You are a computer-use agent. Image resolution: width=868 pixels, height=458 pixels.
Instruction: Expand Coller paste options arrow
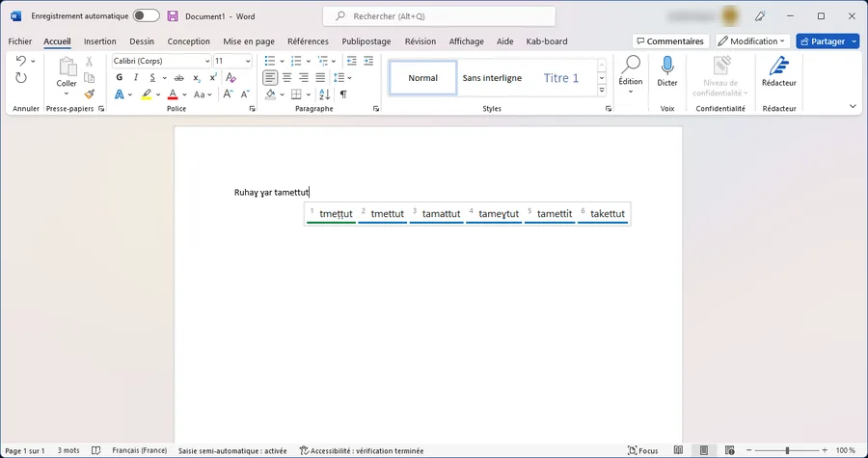click(x=67, y=94)
